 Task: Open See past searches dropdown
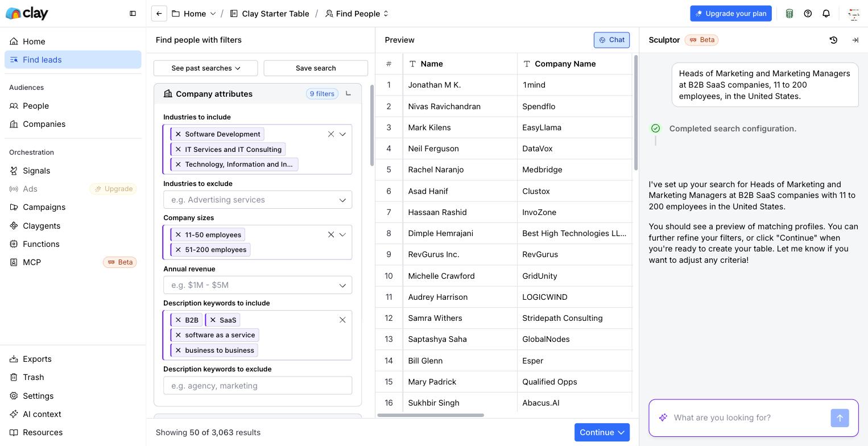pyautogui.click(x=205, y=68)
